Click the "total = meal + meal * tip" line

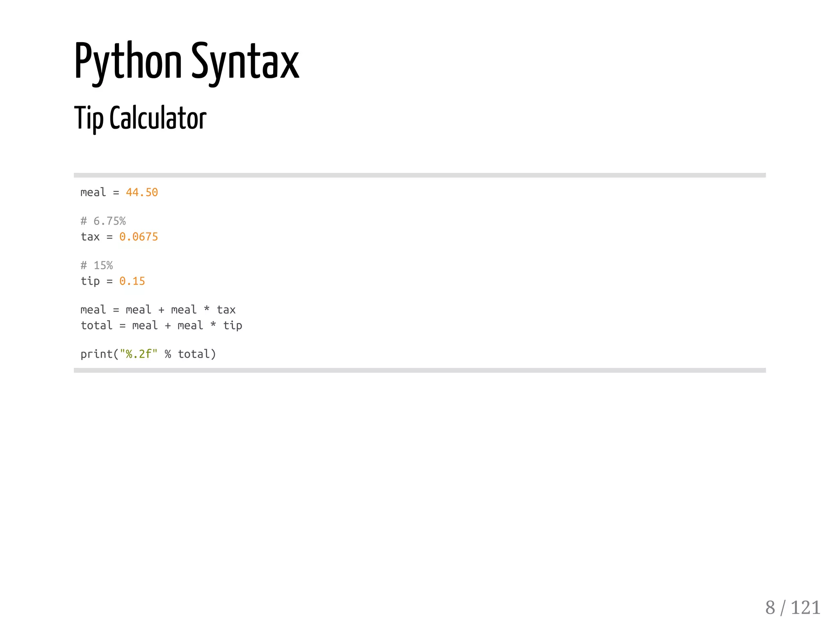coord(161,325)
